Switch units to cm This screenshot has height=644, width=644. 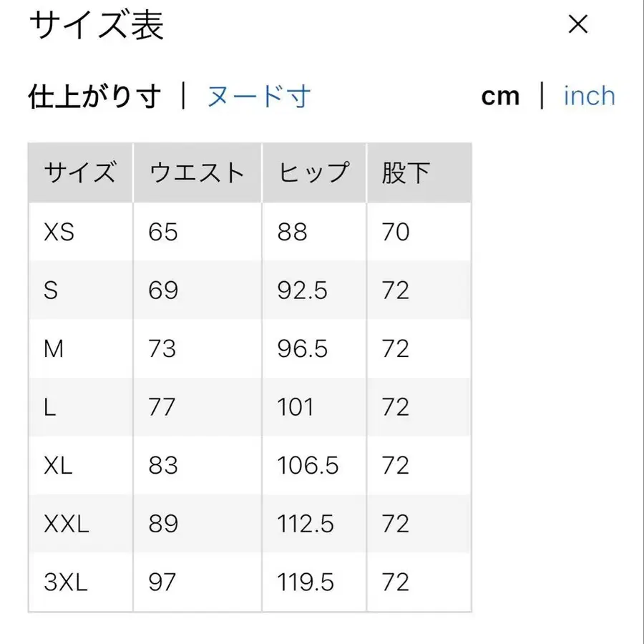click(501, 96)
